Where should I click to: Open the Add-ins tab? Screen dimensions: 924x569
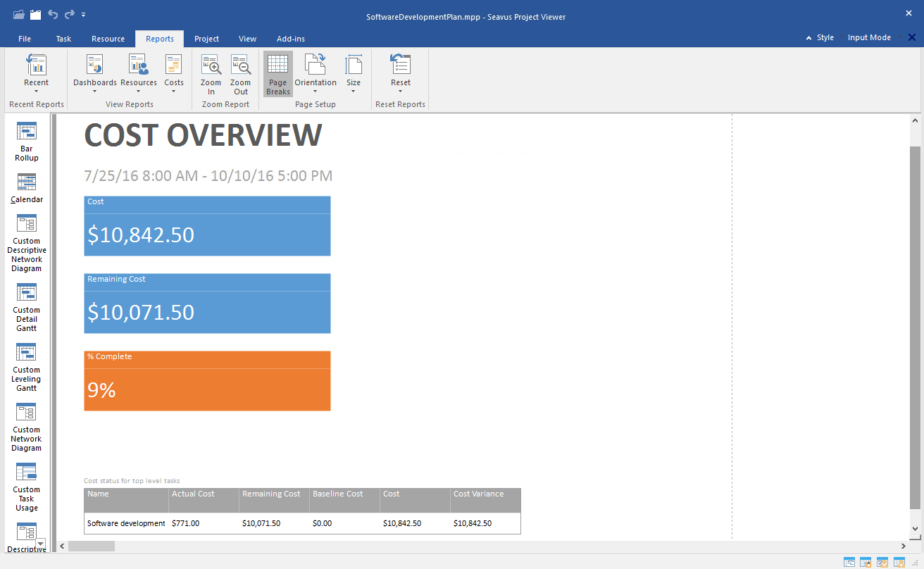tap(290, 39)
